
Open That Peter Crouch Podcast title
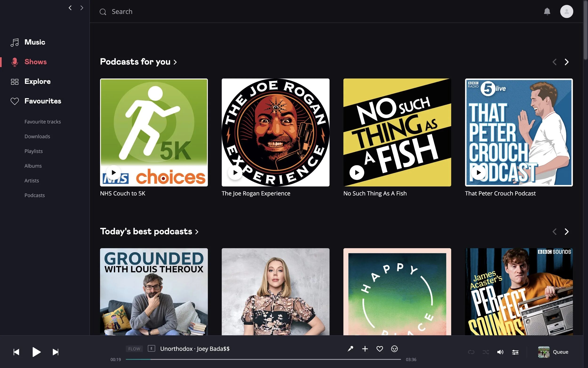(x=500, y=194)
